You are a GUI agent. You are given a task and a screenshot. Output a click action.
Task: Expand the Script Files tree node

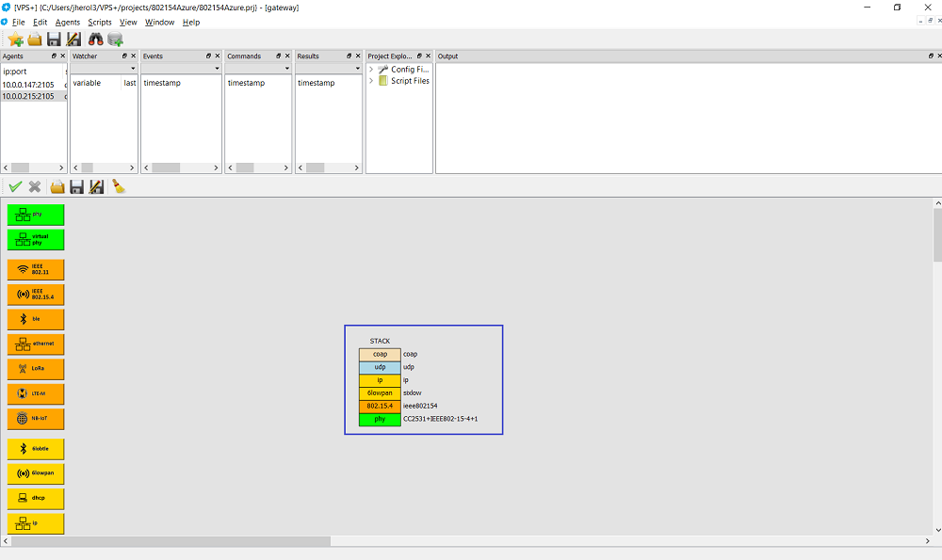point(371,81)
